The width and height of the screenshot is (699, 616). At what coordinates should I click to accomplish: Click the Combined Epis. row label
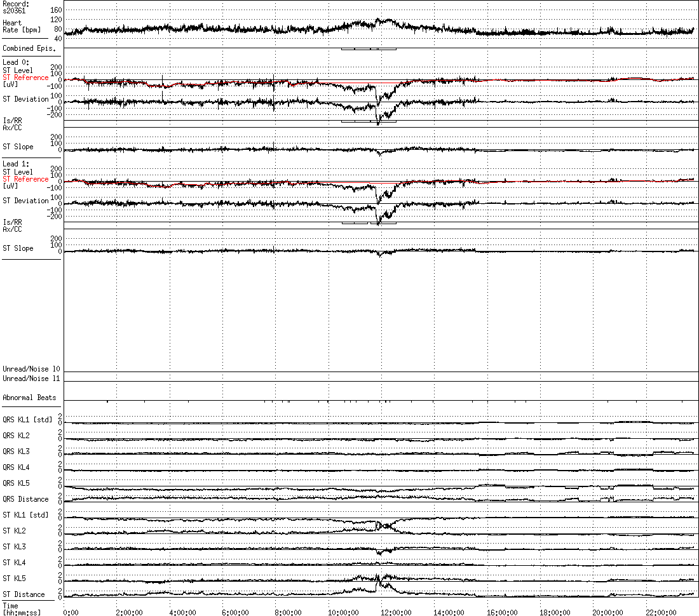tap(29, 48)
